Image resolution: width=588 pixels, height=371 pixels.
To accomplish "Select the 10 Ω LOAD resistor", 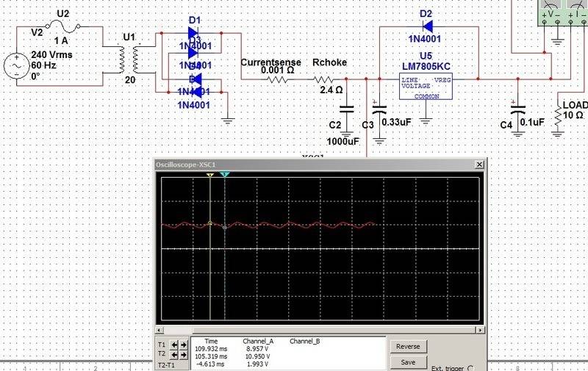I will tap(559, 115).
